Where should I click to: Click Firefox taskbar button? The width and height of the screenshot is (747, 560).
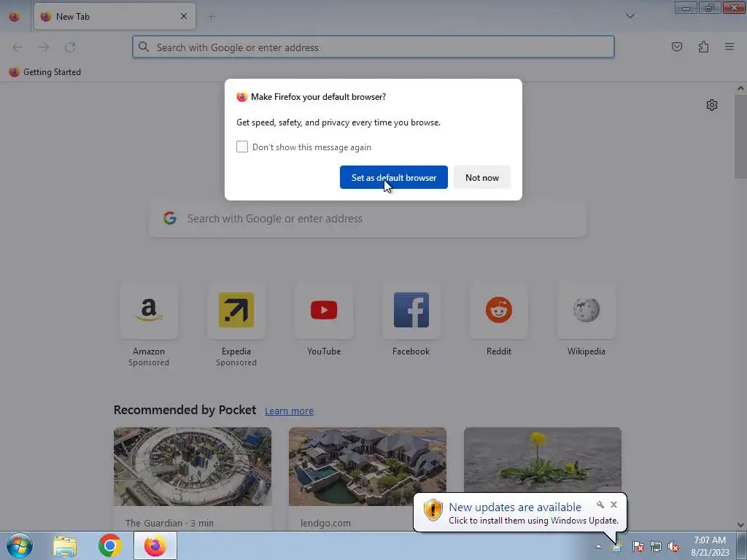[x=155, y=545]
